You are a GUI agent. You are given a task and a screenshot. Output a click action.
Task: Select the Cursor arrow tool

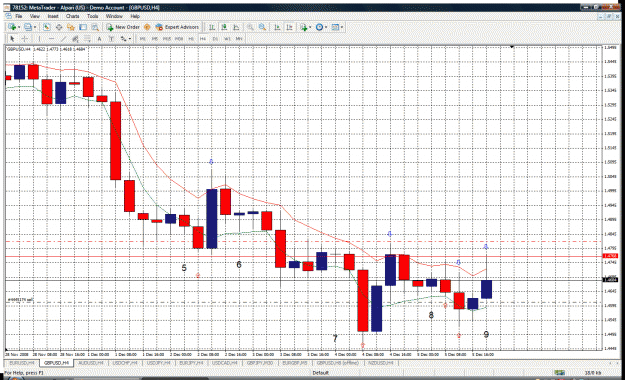coord(12,39)
